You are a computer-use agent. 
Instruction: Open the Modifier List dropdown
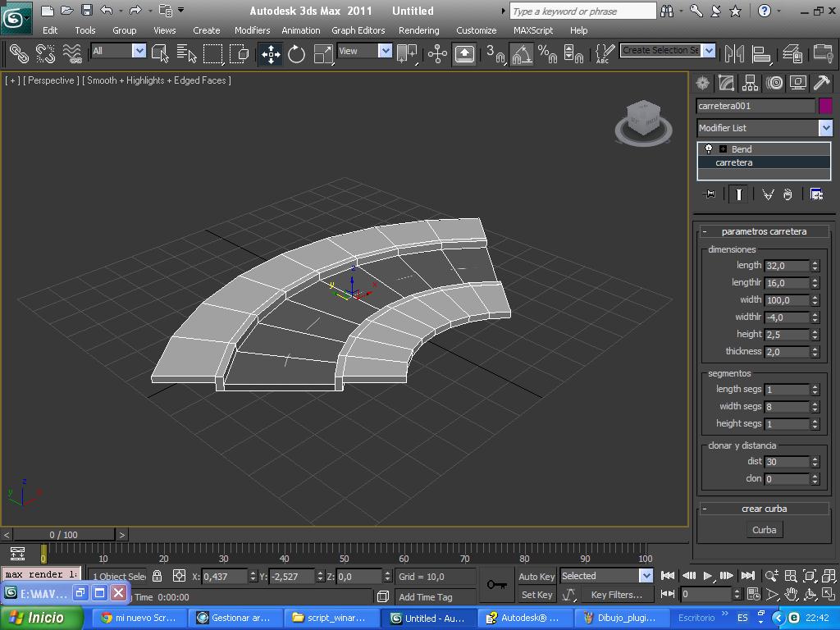point(825,128)
